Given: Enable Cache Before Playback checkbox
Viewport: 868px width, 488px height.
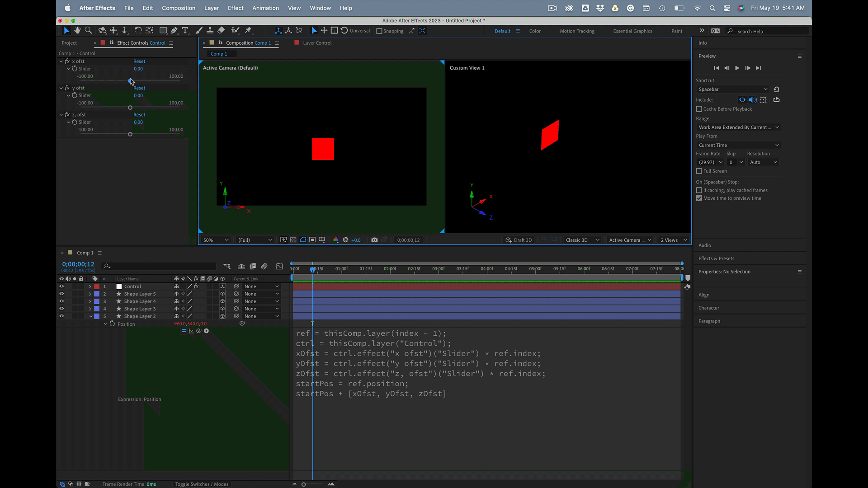Looking at the screenshot, I should (x=699, y=109).
